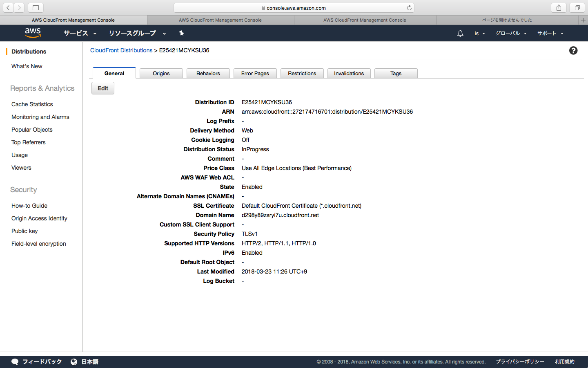
Task: Click the Safari address bar
Action: [294, 8]
